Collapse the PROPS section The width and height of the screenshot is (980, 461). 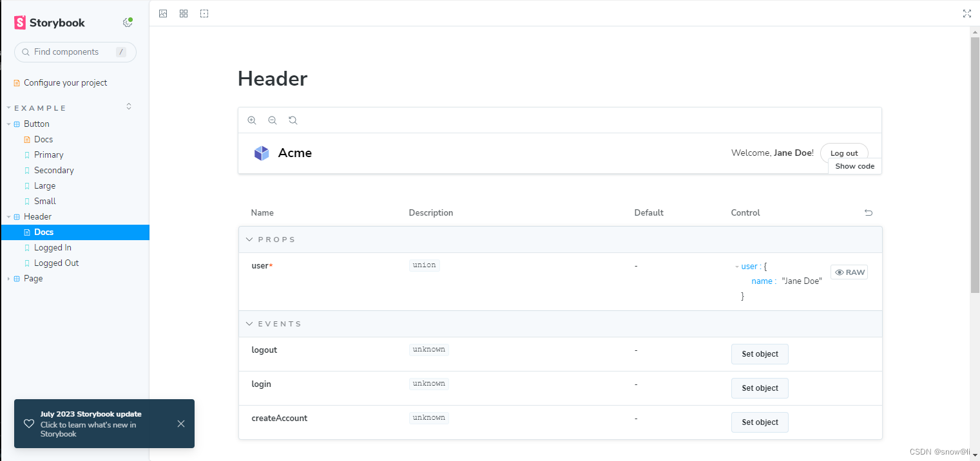click(250, 240)
